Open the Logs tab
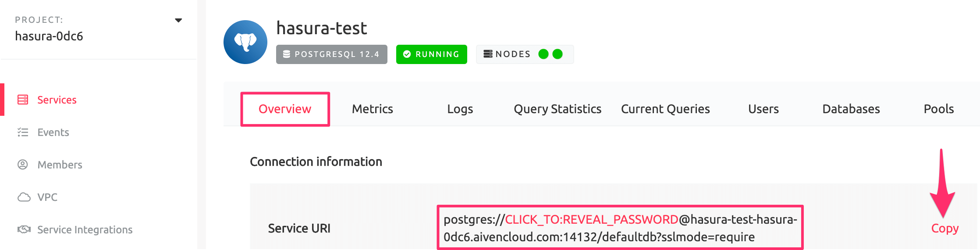The height and width of the screenshot is (250, 980). (460, 109)
